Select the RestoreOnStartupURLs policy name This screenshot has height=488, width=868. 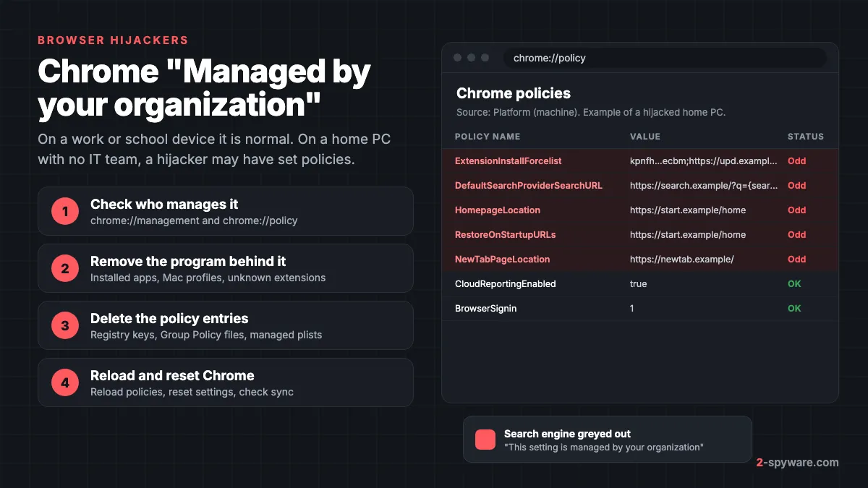[x=506, y=235]
